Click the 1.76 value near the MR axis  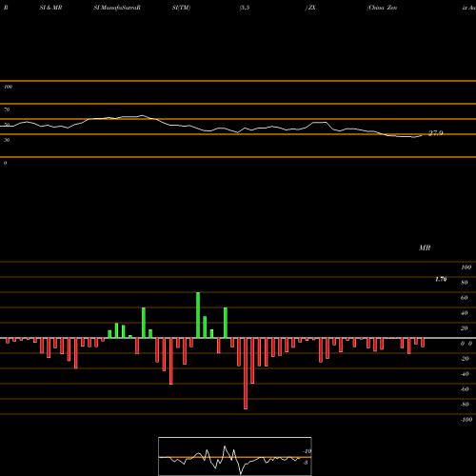click(441, 279)
